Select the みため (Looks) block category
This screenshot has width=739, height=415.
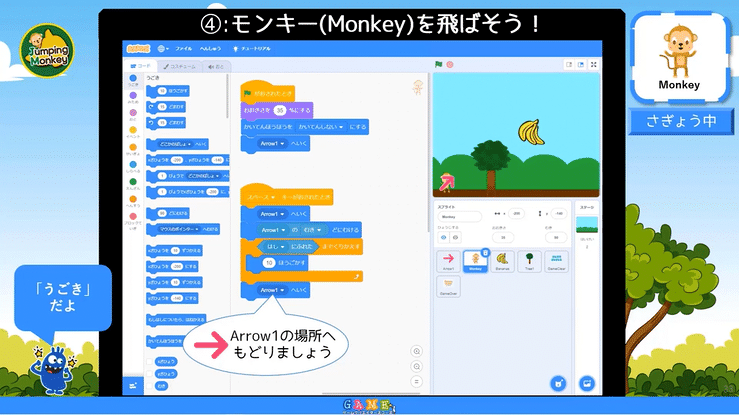coord(133,98)
